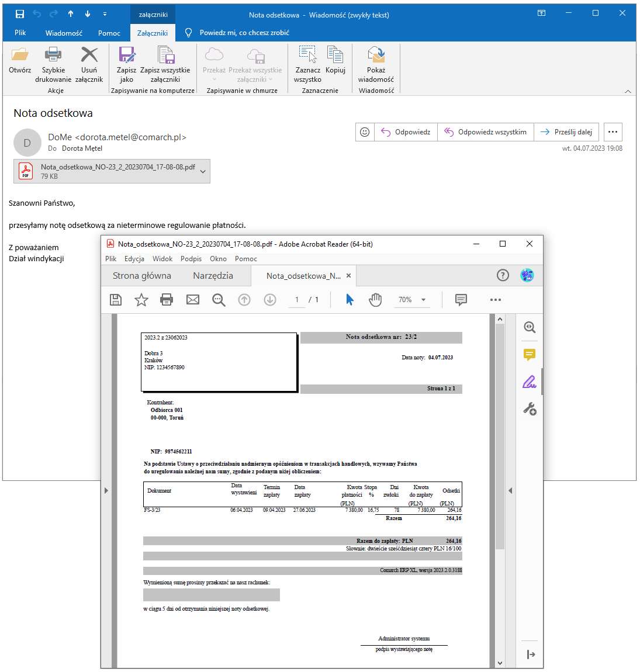
Task: Click the page number field in Acrobat
Action: pyautogui.click(x=297, y=300)
